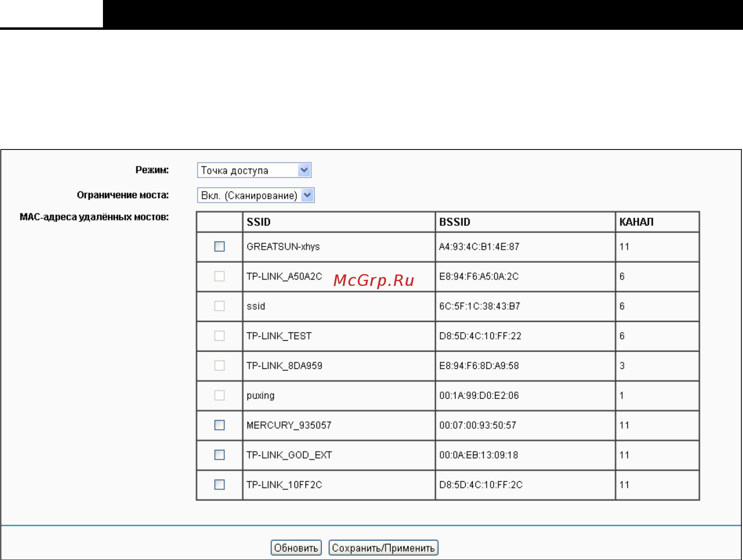The height and width of the screenshot is (560, 743).
Task: Click channel 1 of puxing row
Action: point(622,395)
